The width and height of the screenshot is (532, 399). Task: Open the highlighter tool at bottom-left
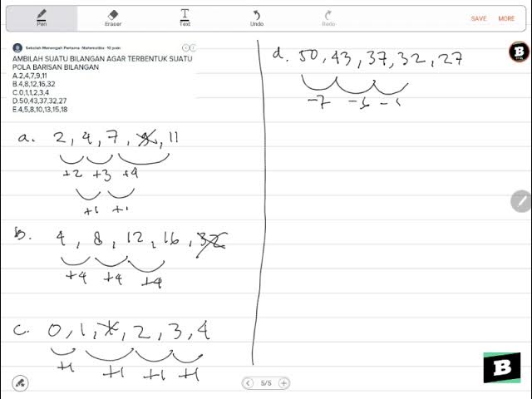20,383
